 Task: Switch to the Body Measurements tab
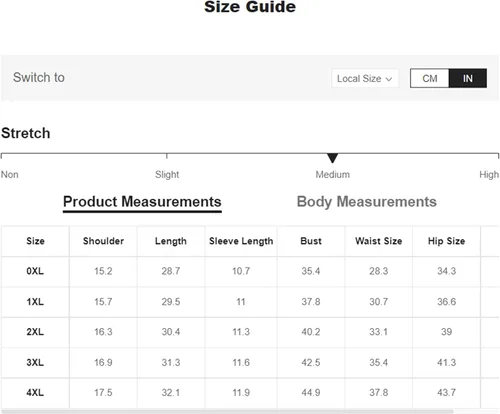[x=367, y=202]
